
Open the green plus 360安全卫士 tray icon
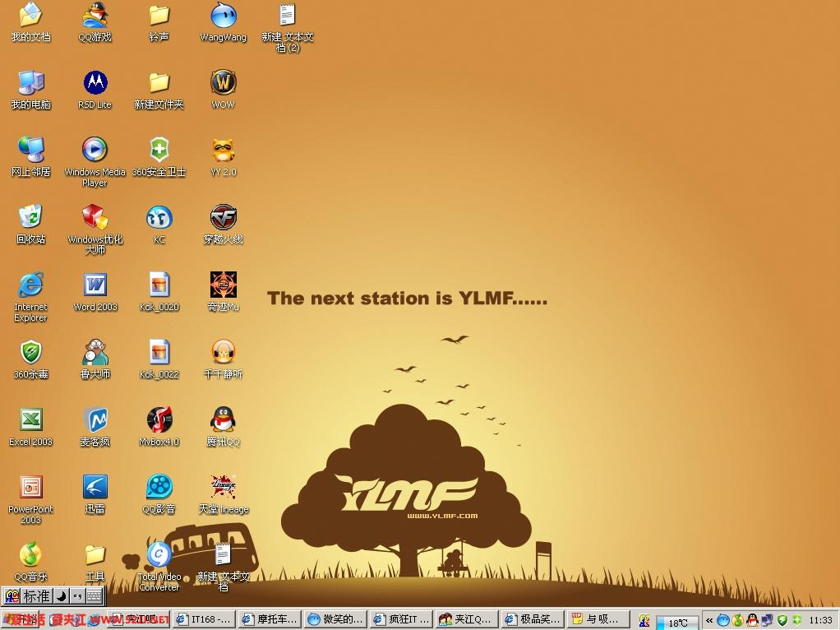point(796,620)
